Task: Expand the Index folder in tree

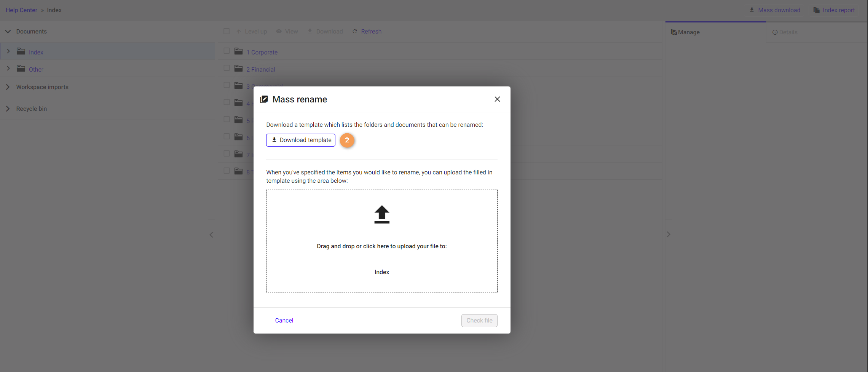Action: (8, 51)
